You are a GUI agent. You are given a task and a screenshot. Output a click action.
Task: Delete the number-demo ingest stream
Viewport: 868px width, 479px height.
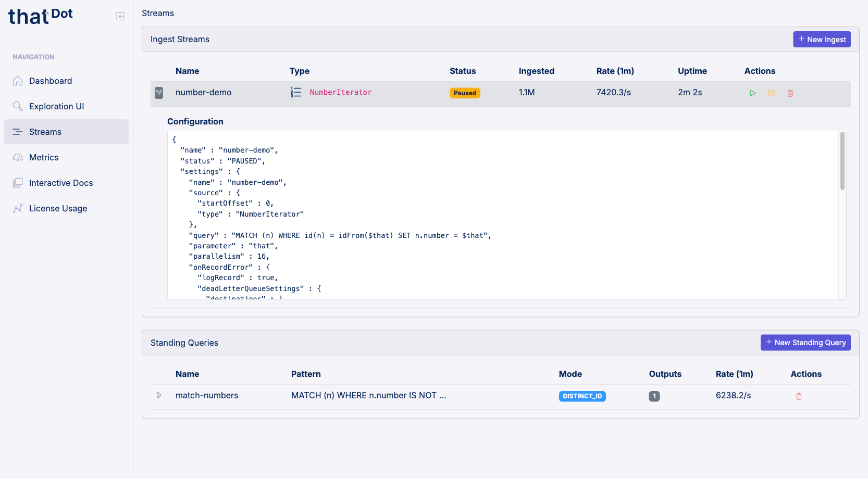[790, 93]
